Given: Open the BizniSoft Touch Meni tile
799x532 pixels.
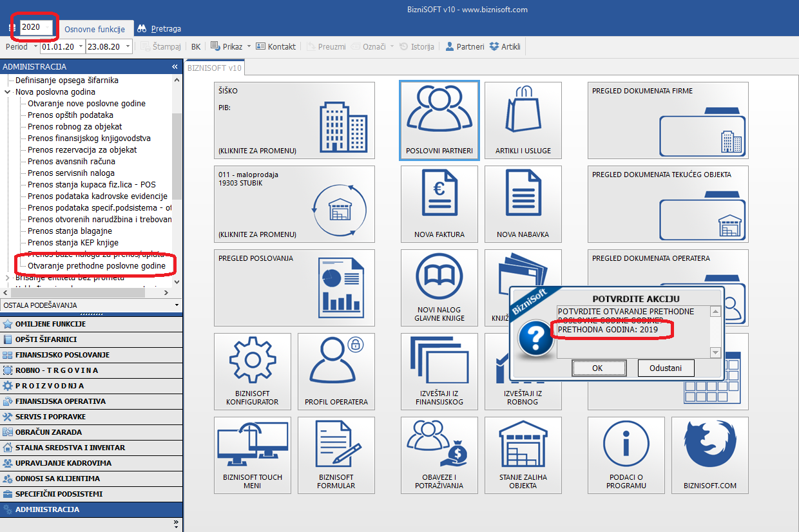Looking at the screenshot, I should [253, 455].
